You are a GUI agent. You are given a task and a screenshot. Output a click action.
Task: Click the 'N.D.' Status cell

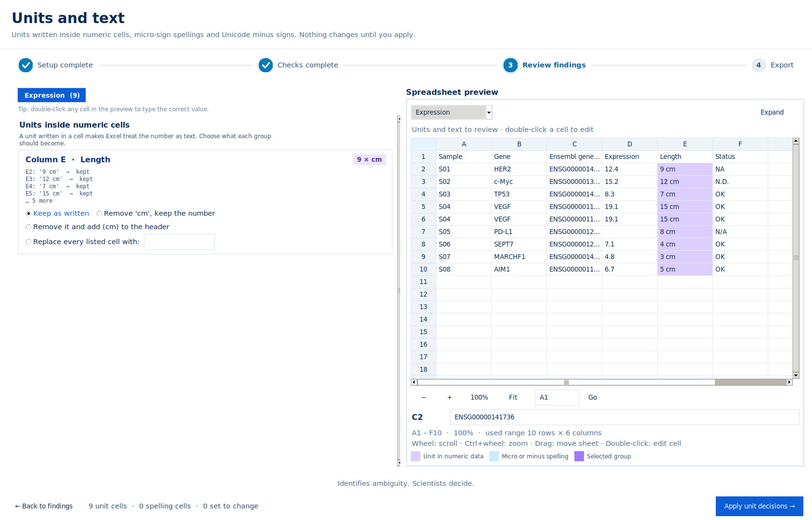tap(740, 182)
